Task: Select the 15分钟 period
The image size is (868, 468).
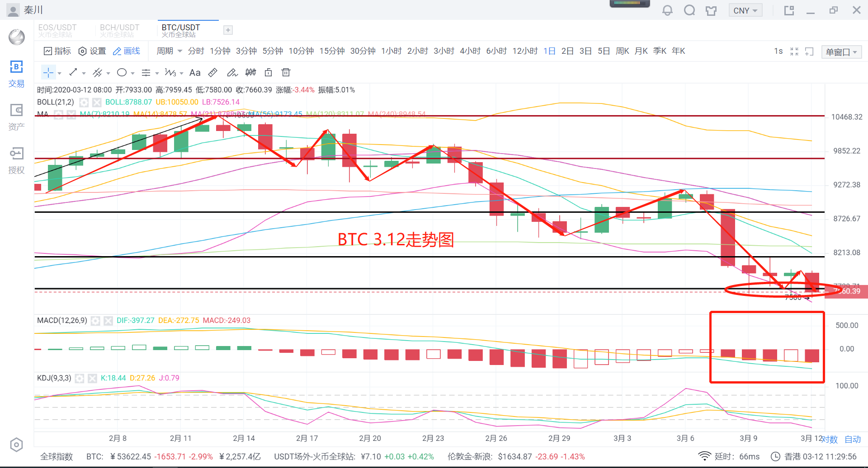Action: pos(332,51)
